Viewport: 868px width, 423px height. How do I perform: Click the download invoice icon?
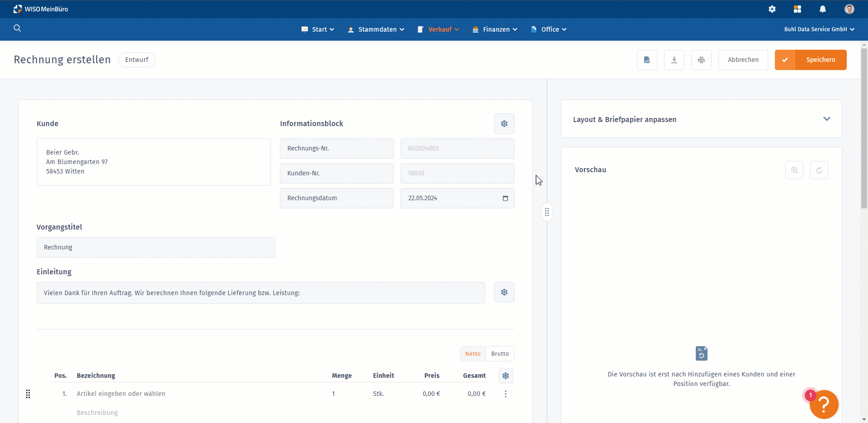coord(674,60)
